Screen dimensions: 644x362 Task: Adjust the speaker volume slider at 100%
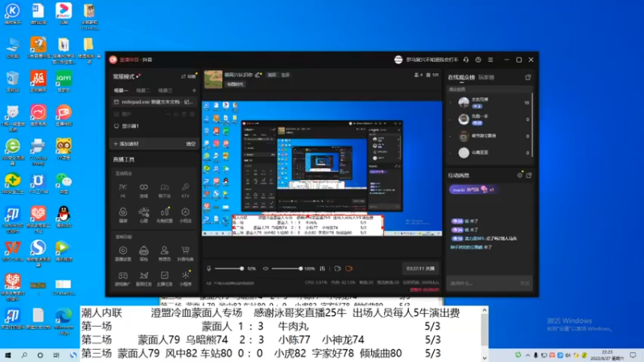(287, 269)
